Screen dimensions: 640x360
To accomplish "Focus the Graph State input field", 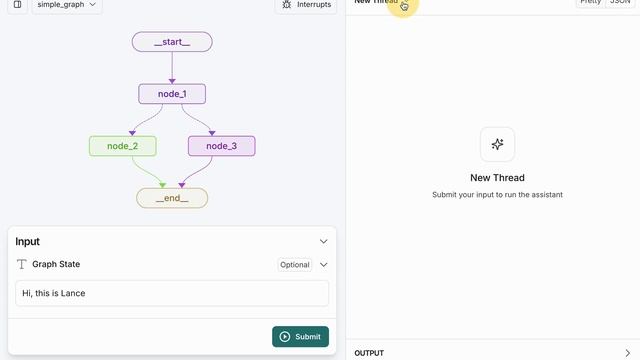I will click(x=172, y=293).
